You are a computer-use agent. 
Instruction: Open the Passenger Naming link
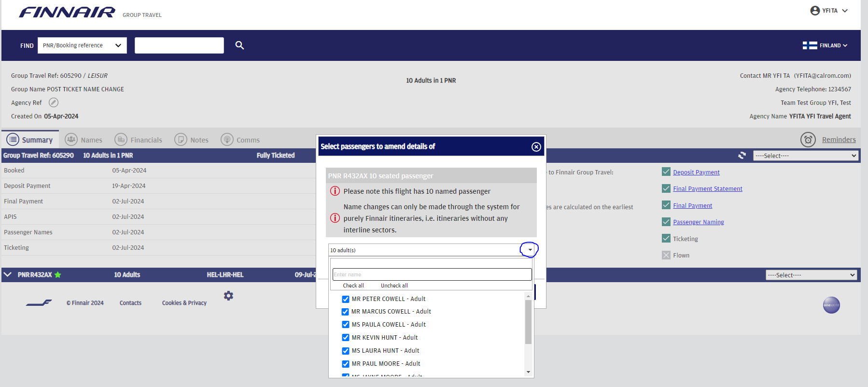tap(699, 222)
